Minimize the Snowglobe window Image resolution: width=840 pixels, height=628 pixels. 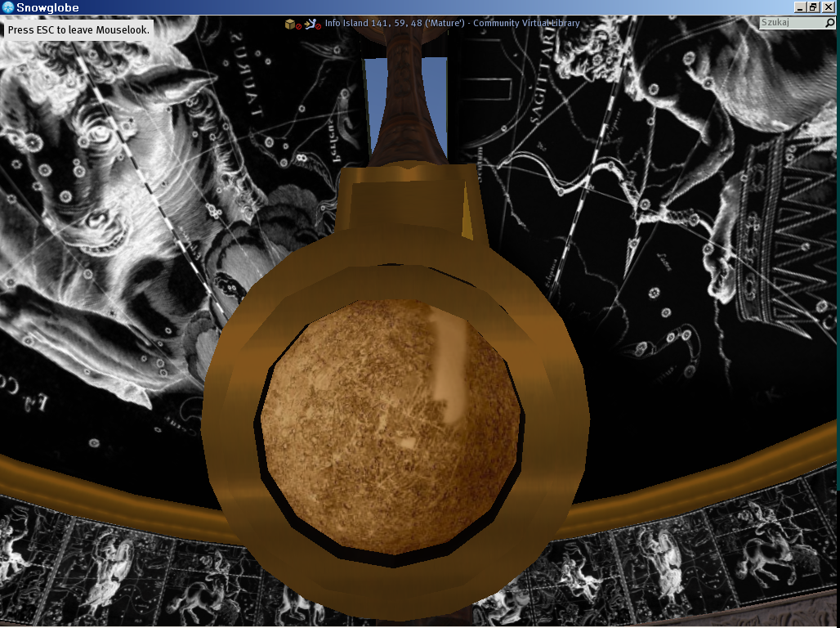click(x=800, y=7)
